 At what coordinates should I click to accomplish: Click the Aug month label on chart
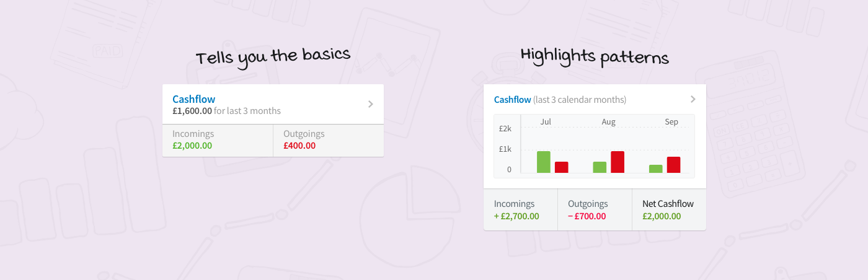(608, 122)
